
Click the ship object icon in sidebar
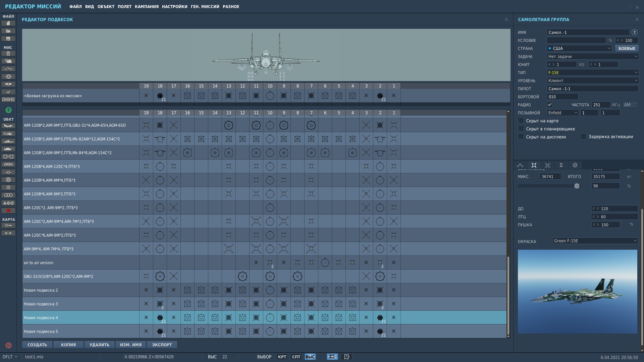(8, 141)
